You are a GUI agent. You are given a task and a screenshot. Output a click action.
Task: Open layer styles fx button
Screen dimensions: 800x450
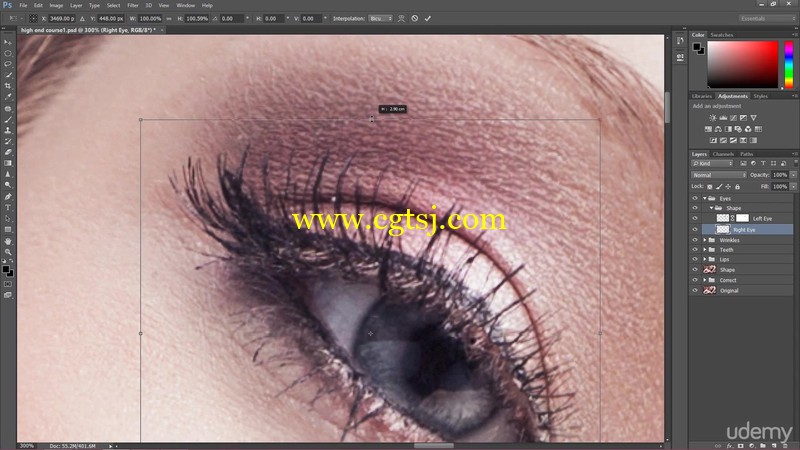pos(729,446)
